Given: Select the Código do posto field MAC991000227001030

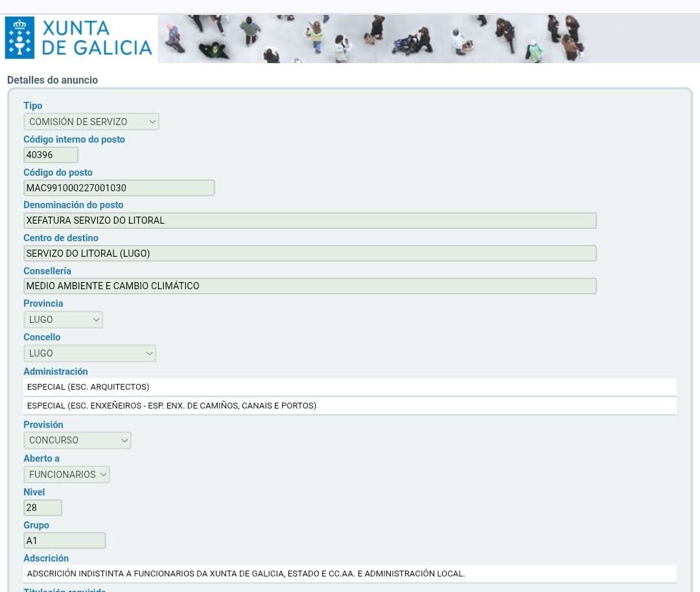Looking at the screenshot, I should (119, 188).
